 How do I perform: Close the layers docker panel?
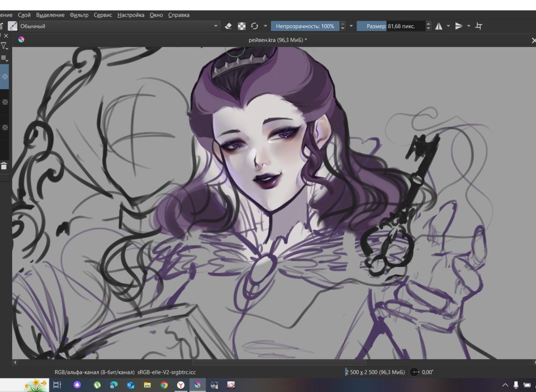(6, 36)
